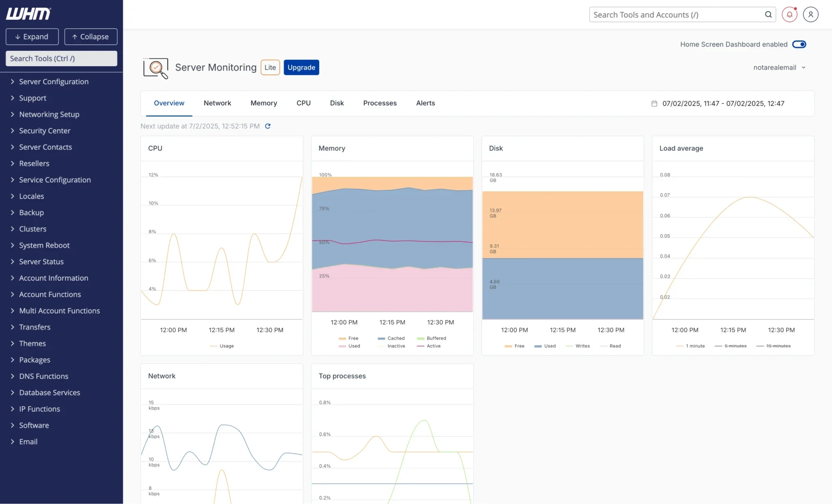This screenshot has width=832, height=504.
Task: Switch to the Processes tab
Action: click(379, 103)
